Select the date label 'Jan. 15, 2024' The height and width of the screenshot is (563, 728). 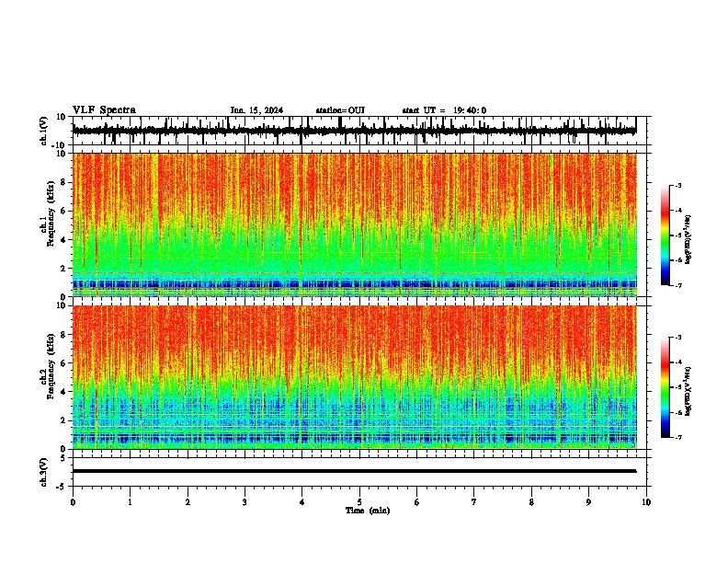click(256, 110)
